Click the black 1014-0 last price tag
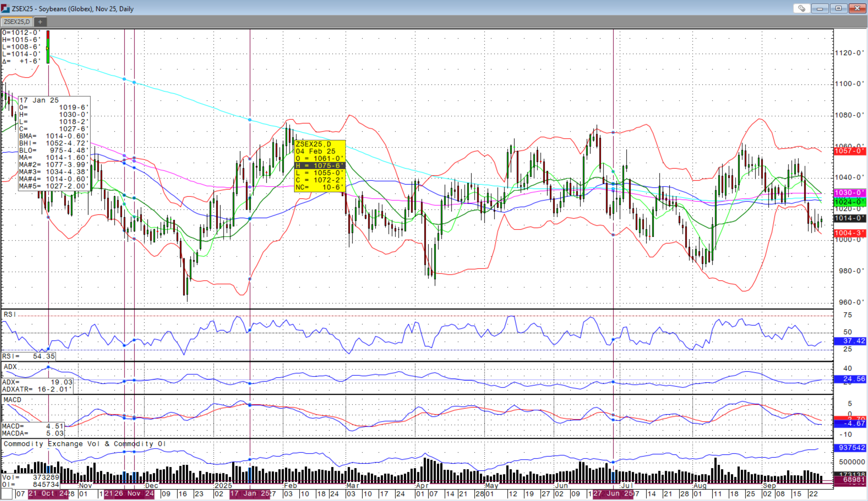 point(850,218)
